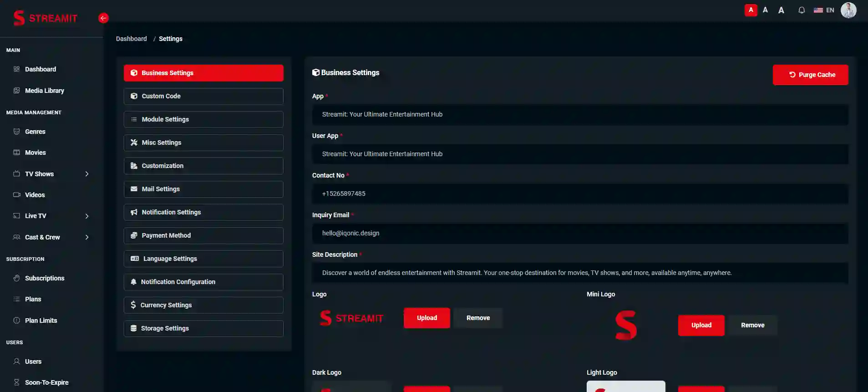The image size is (868, 392).
Task: Expand Live TV submenu chevron
Action: [87, 216]
